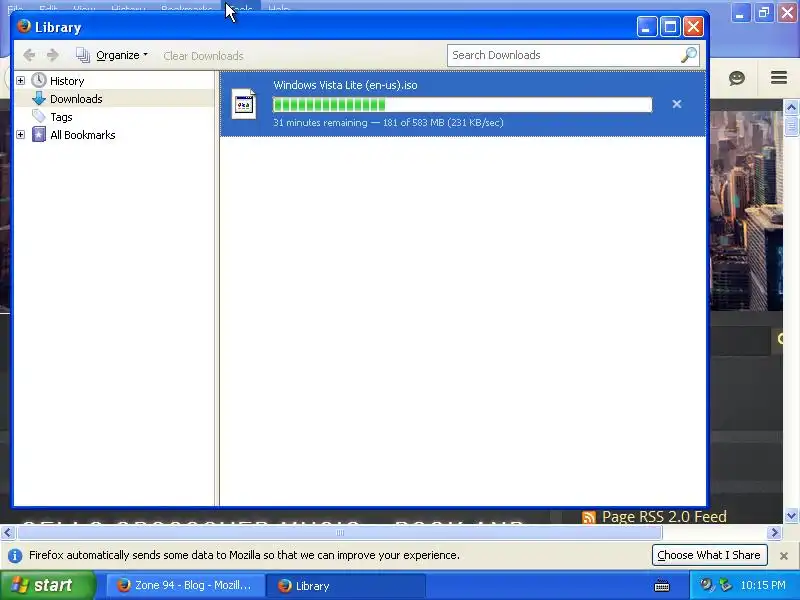Select Downloads in the sidebar

click(76, 98)
